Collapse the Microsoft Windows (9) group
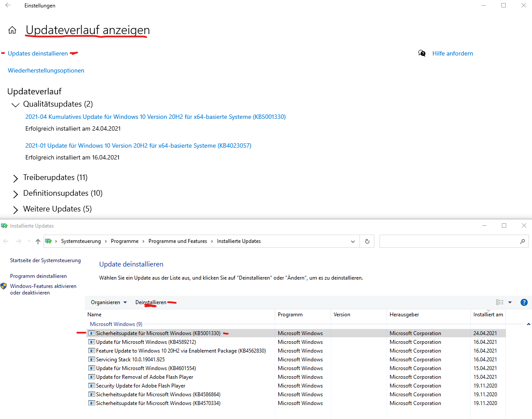 click(x=529, y=324)
